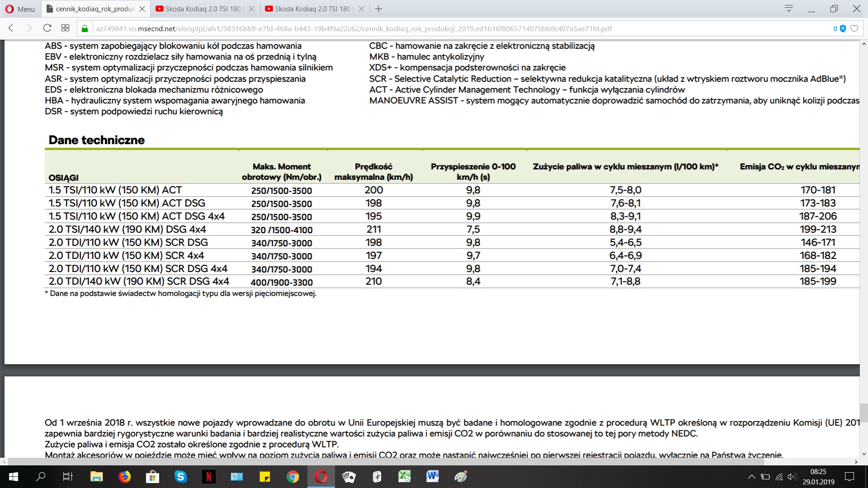The width and height of the screenshot is (868, 488).
Task: Launch Google Chrome from the taskbar
Action: 292,477
